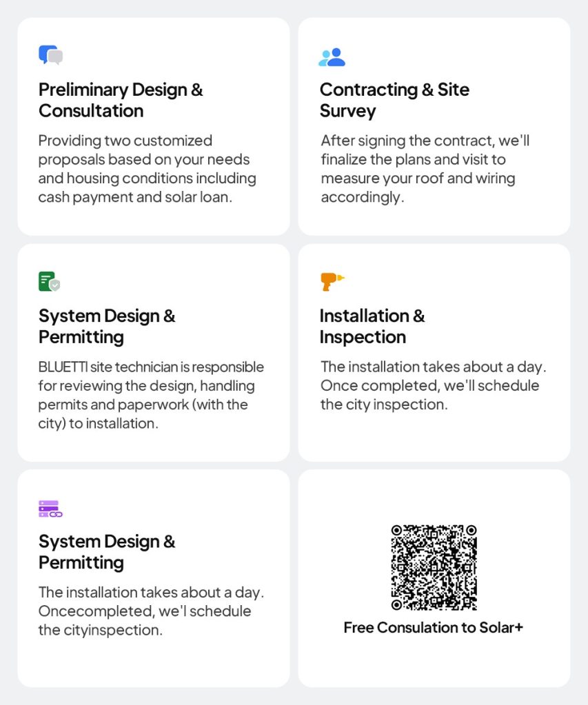The image size is (588, 705).
Task: Select the Installation & Inspection heading
Action: click(x=372, y=327)
